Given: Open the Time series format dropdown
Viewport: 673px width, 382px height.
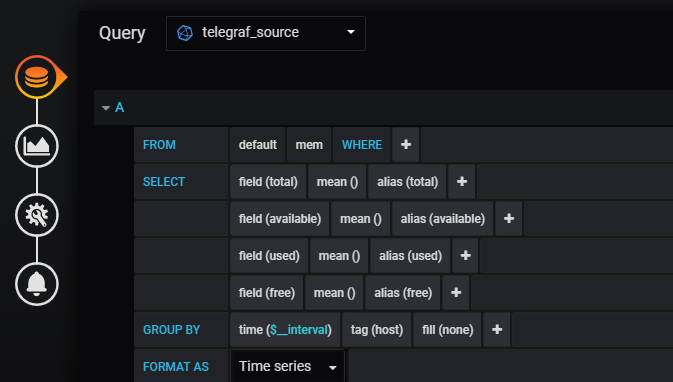Looking at the screenshot, I should pyautogui.click(x=287, y=367).
